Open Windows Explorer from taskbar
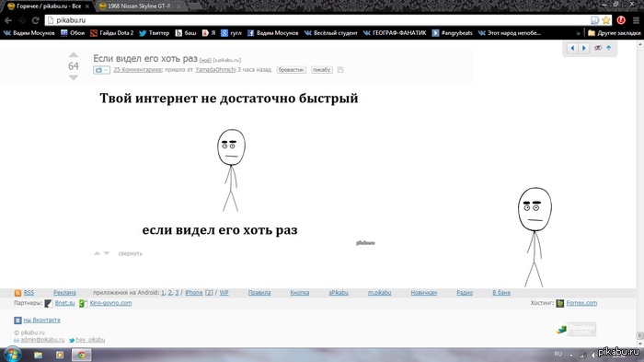644x362 pixels. pos(39,355)
